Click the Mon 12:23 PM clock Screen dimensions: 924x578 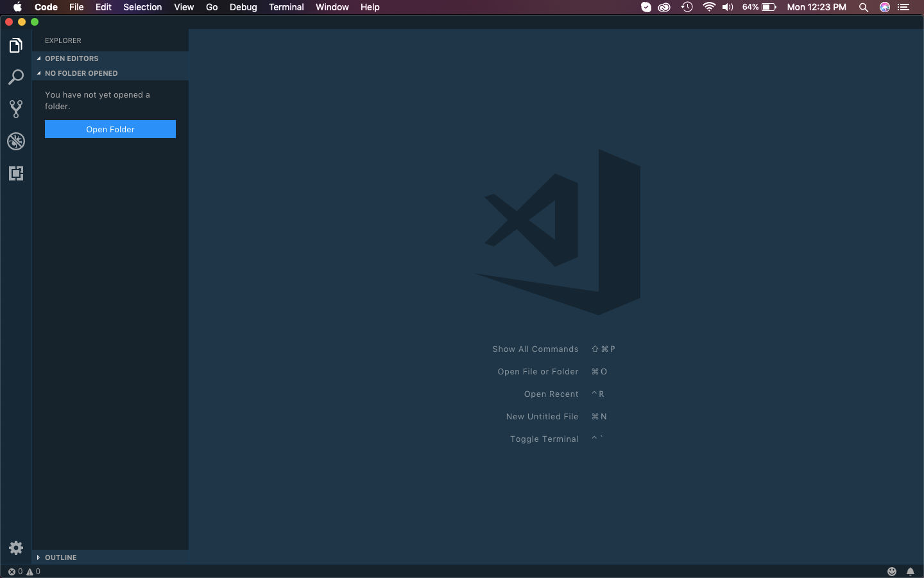(x=816, y=7)
